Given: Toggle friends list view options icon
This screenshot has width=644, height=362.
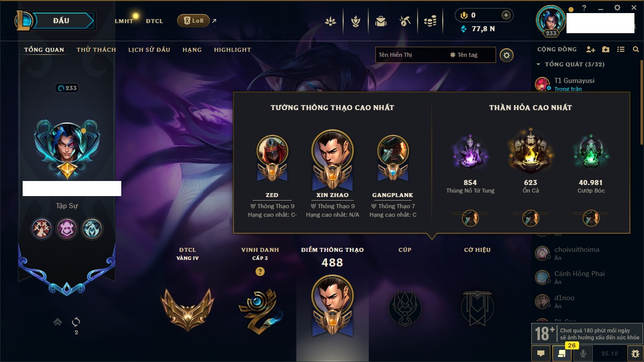Looking at the screenshot, I should pyautogui.click(x=621, y=49).
